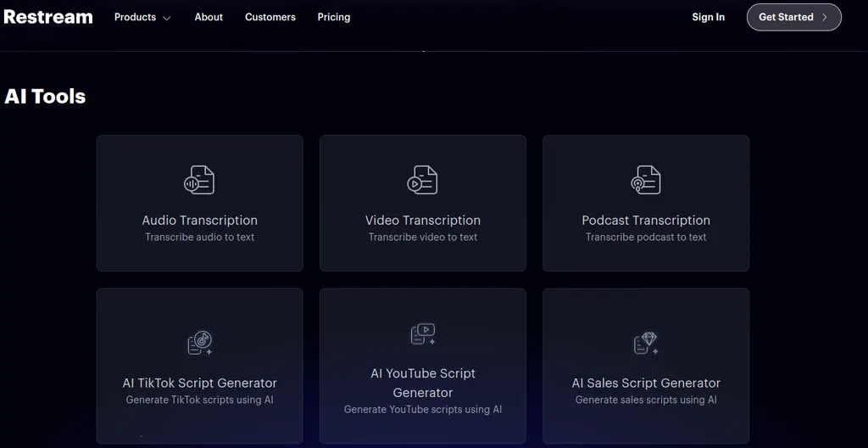Open the Pricing page
The image size is (868, 448).
334,17
